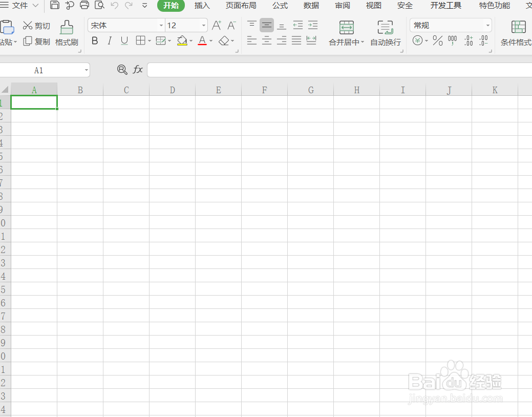Select the 开始 (Home) tab
The height and width of the screenshot is (417, 532).
[x=171, y=6]
